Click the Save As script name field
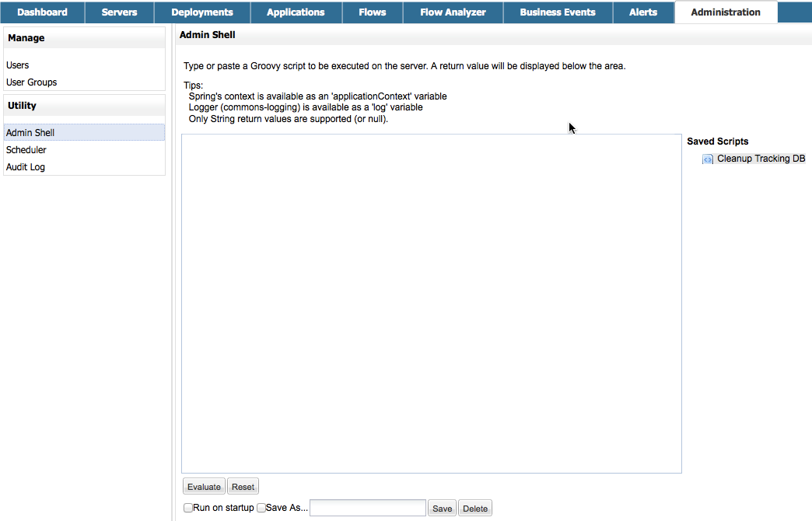812x521 pixels. (368, 508)
